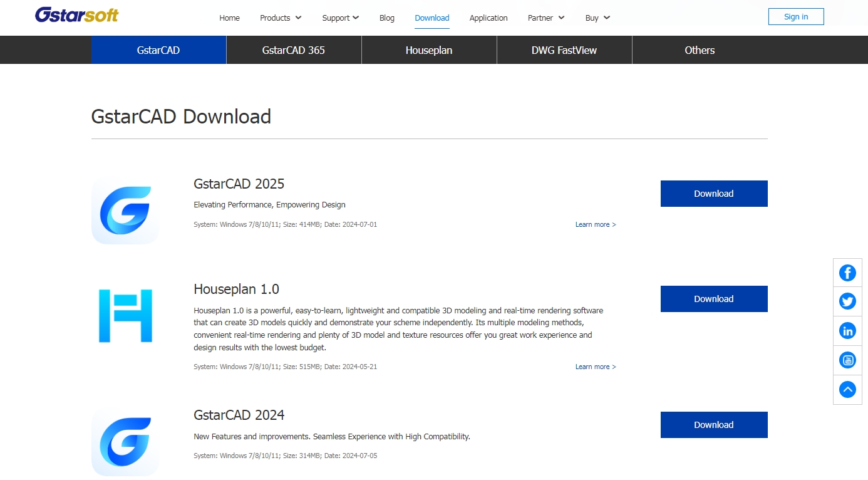Click the Gstarsoft logo
868x480 pixels.
click(x=76, y=15)
